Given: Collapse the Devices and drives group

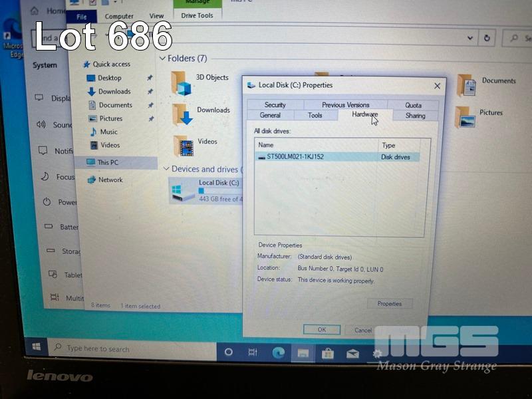Looking at the screenshot, I should (x=166, y=169).
